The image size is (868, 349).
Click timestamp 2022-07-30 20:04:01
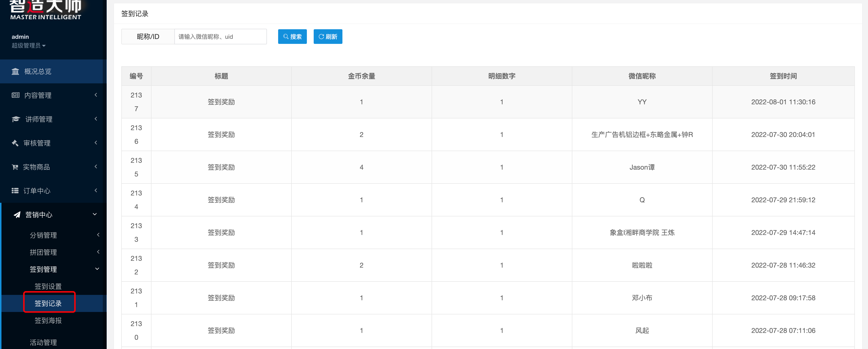pos(783,135)
